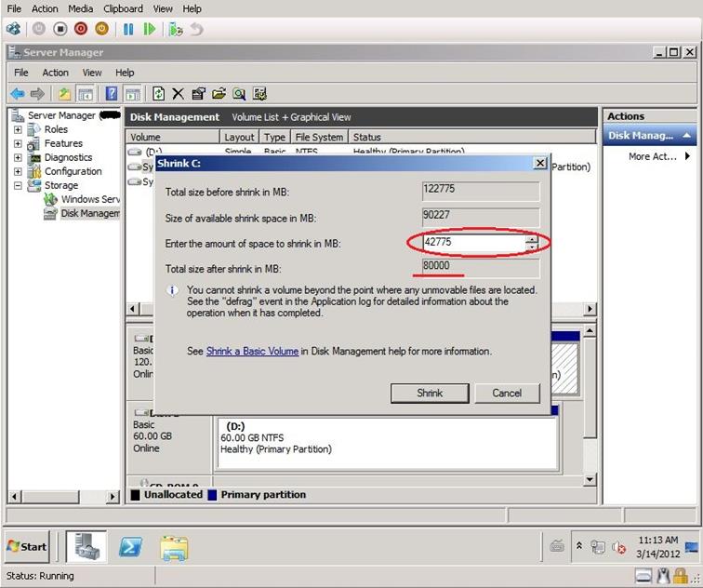Expand the Diagnostics tree node

click(18, 158)
